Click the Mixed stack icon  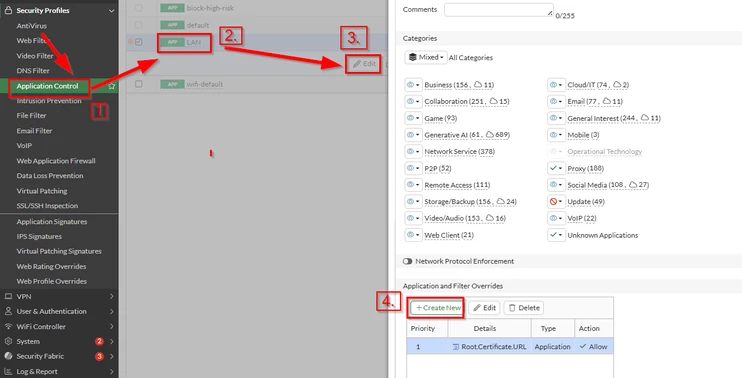click(413, 57)
